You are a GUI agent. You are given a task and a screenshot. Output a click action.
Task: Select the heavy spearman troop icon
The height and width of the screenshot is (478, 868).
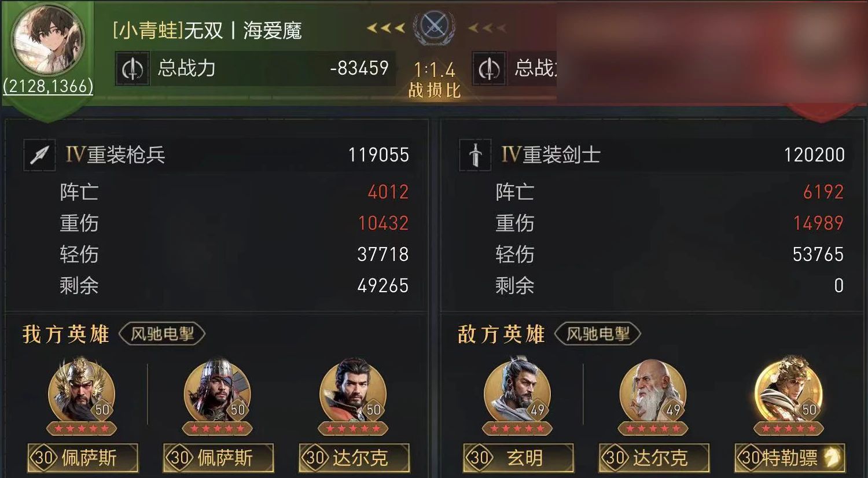[39, 155]
